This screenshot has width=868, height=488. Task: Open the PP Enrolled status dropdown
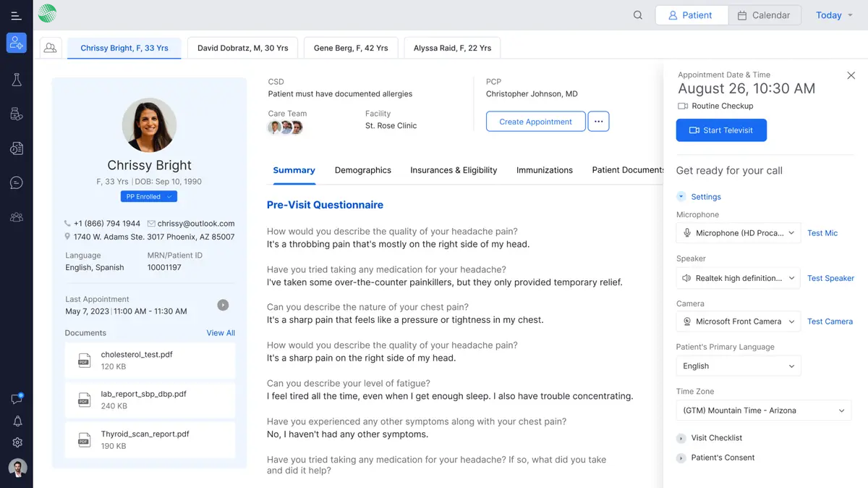[148, 196]
